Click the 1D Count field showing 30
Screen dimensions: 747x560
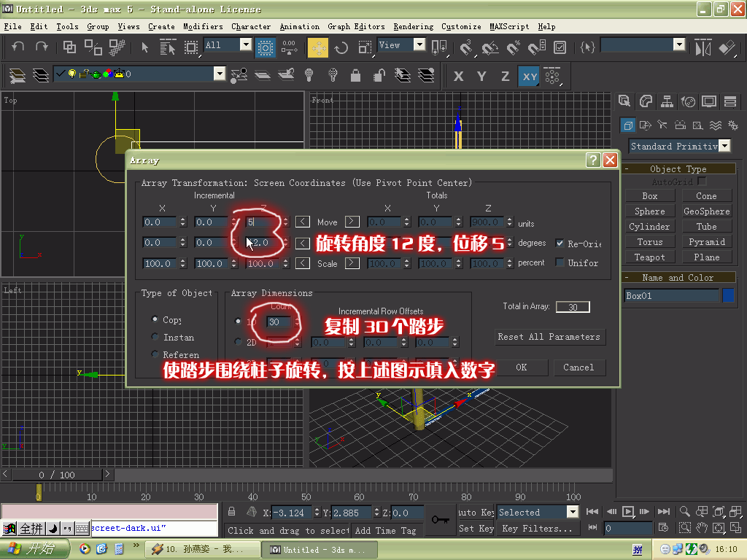pyautogui.click(x=279, y=322)
